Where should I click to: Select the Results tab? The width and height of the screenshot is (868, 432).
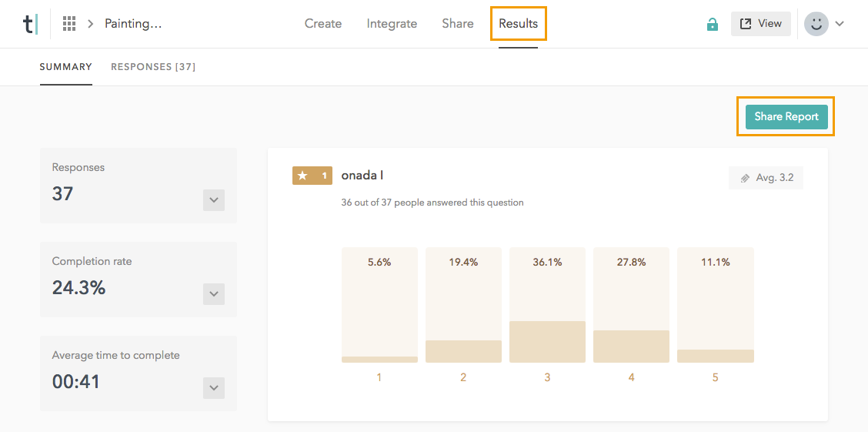518,24
